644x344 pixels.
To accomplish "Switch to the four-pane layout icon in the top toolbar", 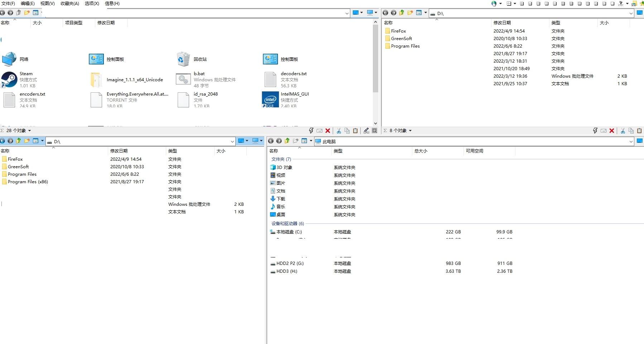I will pyautogui.click(x=509, y=4).
